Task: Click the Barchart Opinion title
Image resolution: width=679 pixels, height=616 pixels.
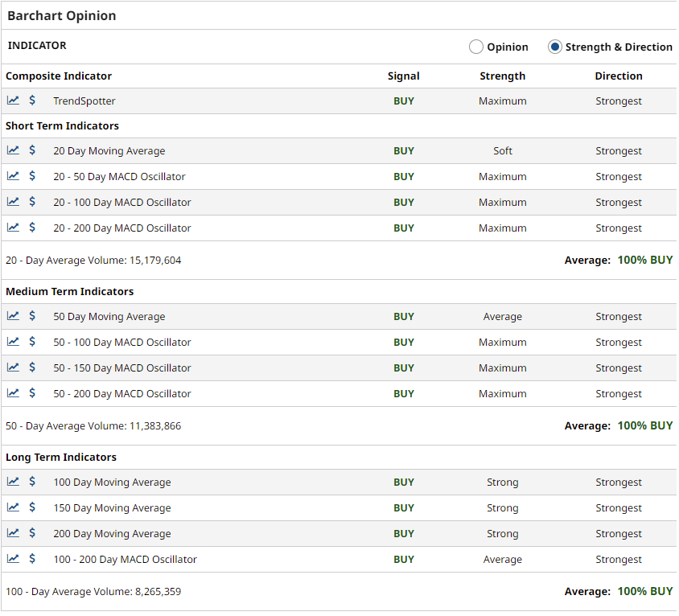Action: pos(61,16)
